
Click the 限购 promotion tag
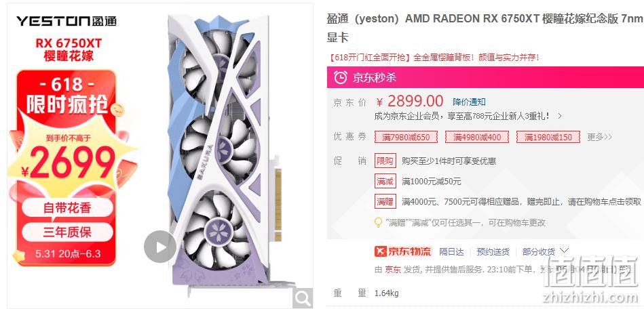tap(385, 161)
